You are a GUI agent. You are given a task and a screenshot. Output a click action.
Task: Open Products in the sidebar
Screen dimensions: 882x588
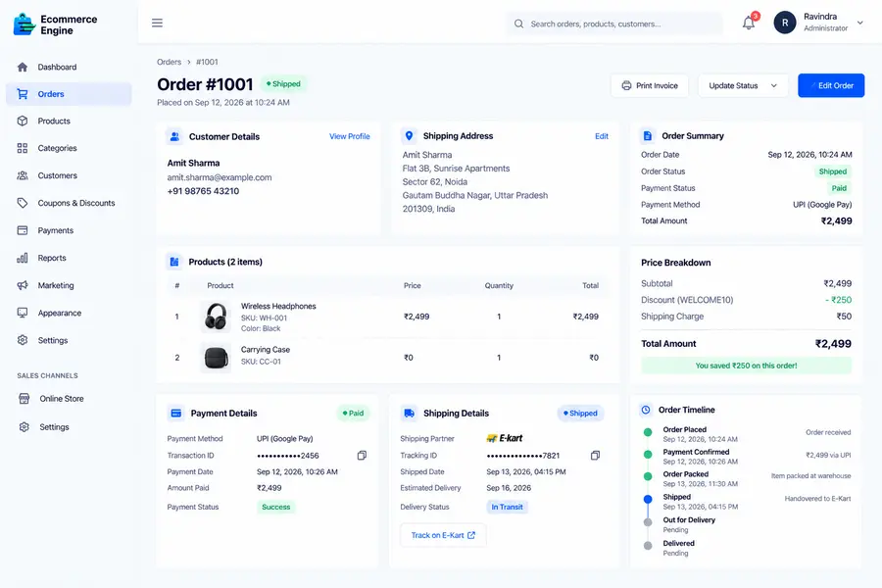coord(69,121)
